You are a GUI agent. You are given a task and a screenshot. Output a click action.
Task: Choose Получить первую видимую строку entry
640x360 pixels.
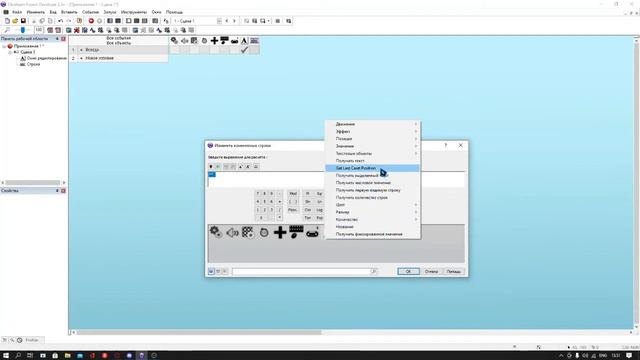[373, 190]
